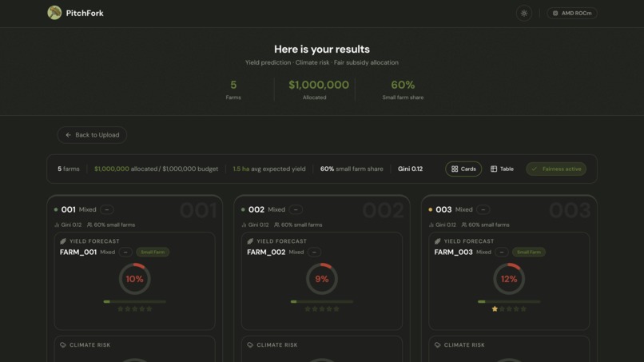Click the Gini chart icon on card 003
The height and width of the screenshot is (362, 644).
coord(431,225)
